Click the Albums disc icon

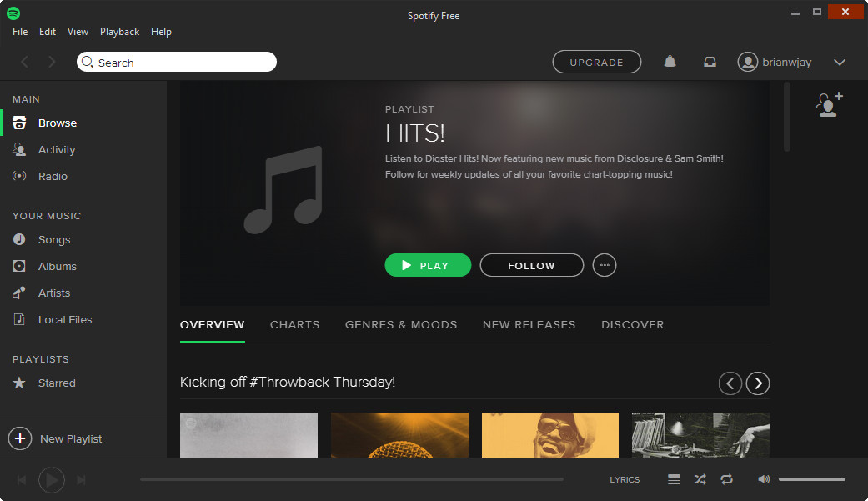tap(19, 266)
